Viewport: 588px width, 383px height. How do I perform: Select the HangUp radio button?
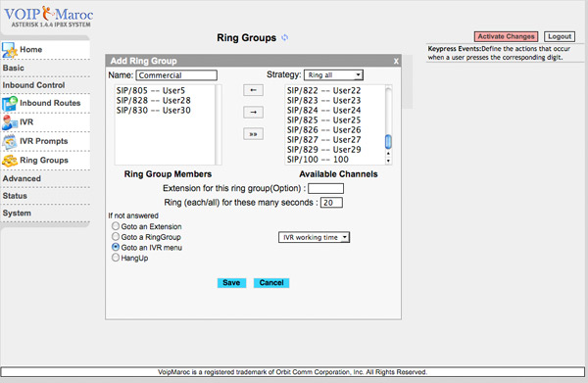click(116, 258)
